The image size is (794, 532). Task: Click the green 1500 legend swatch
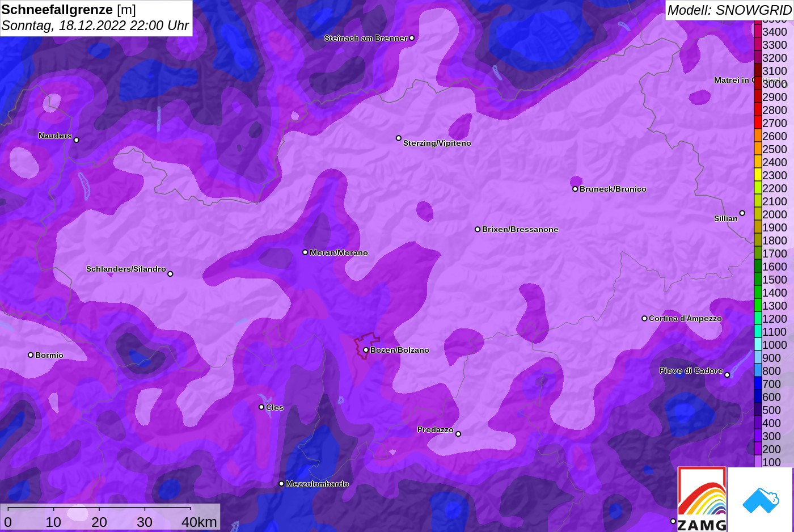[x=758, y=280]
